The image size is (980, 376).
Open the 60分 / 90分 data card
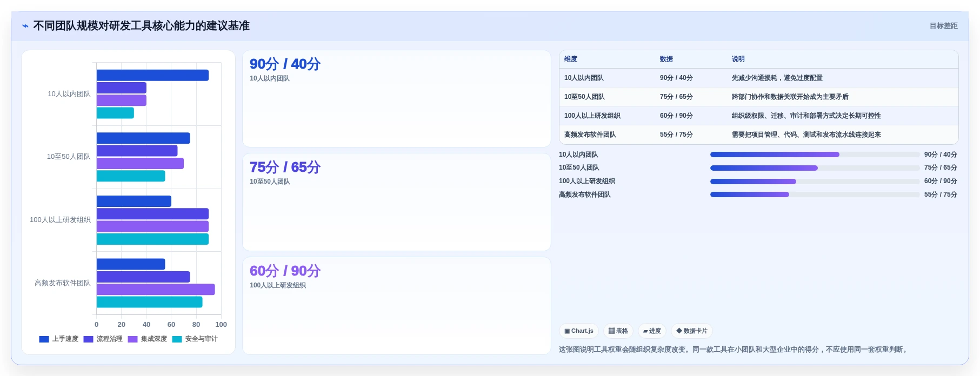click(x=397, y=306)
